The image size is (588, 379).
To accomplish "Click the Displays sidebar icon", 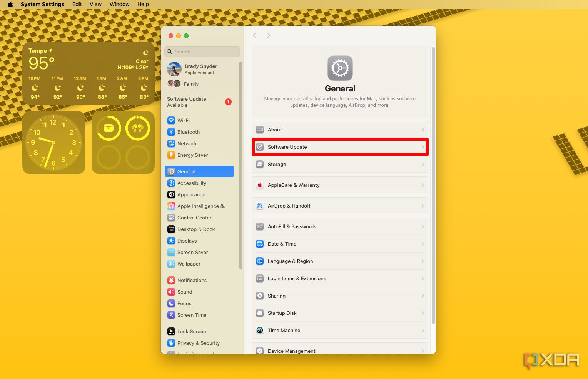I will tap(171, 241).
